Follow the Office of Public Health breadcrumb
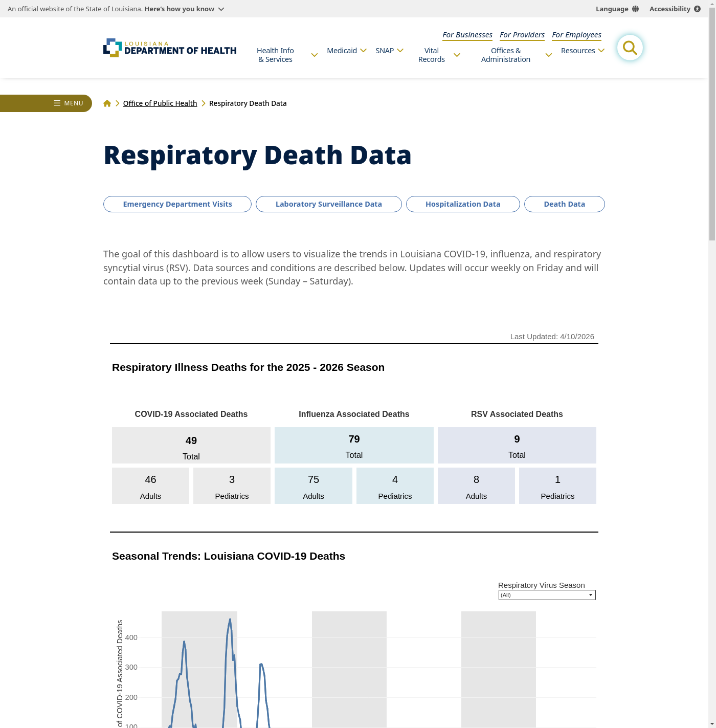Image resolution: width=716 pixels, height=728 pixels. coord(160,103)
